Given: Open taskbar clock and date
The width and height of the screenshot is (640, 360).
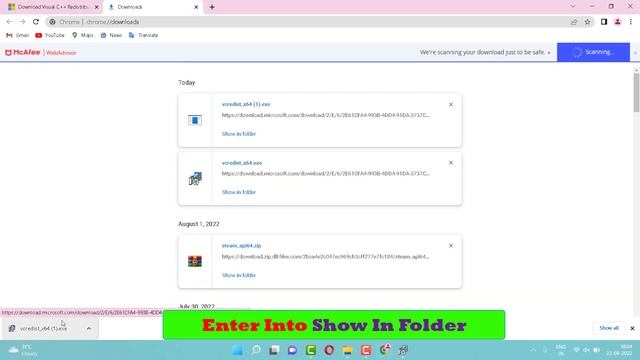Looking at the screenshot, I should point(620,350).
